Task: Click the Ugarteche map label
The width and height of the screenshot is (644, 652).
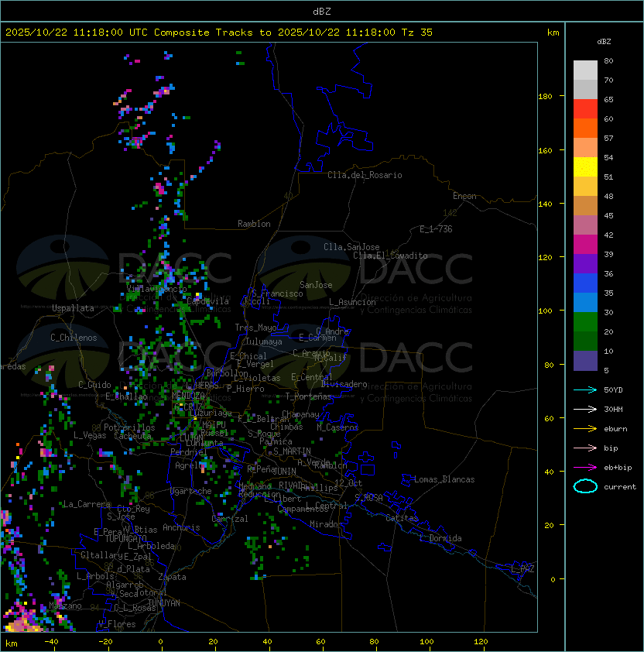Action: (x=191, y=491)
